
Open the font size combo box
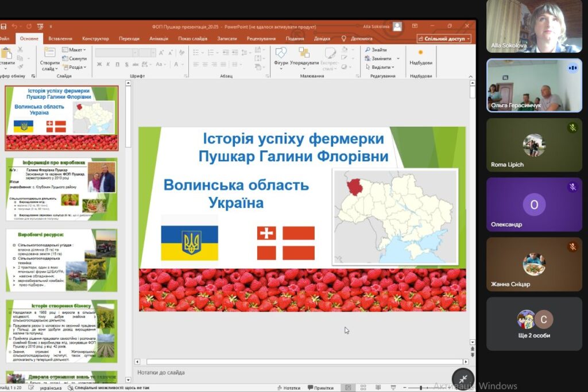coord(146,53)
